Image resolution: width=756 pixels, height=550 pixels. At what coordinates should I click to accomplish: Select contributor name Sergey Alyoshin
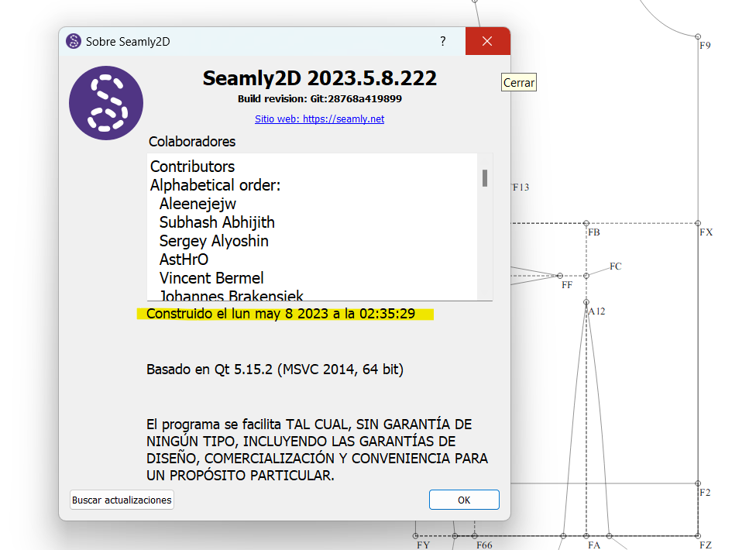(214, 241)
